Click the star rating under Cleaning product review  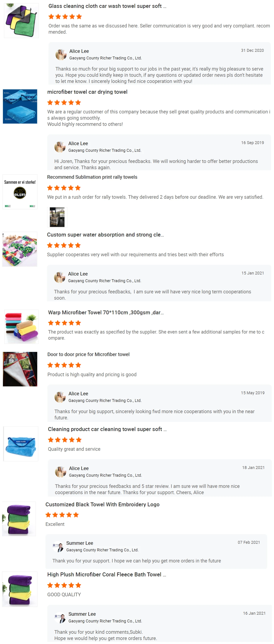point(65,439)
